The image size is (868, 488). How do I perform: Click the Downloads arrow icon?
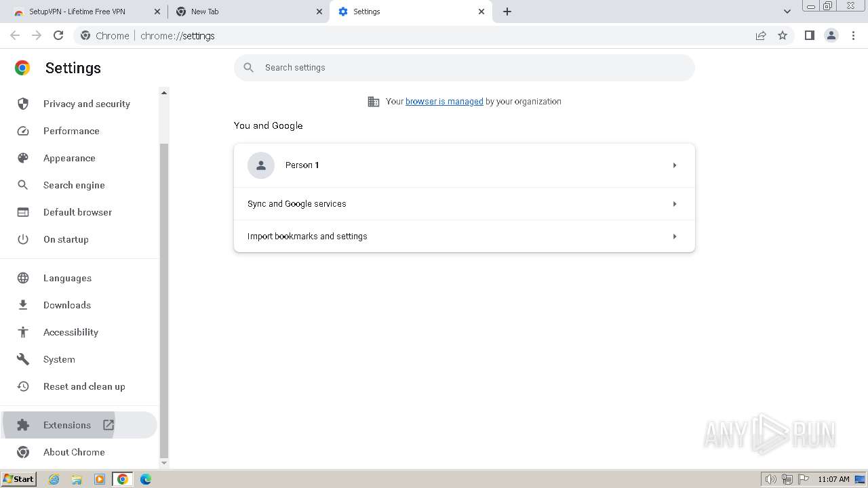click(x=23, y=305)
